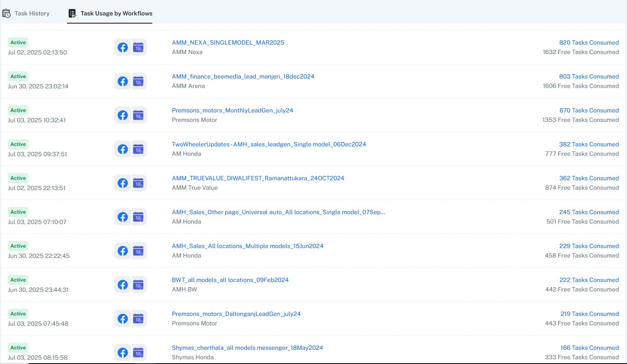Click Active badge dated Jul 02, 2025 02:13:50
Screen dimensions: 627x364
18,42
